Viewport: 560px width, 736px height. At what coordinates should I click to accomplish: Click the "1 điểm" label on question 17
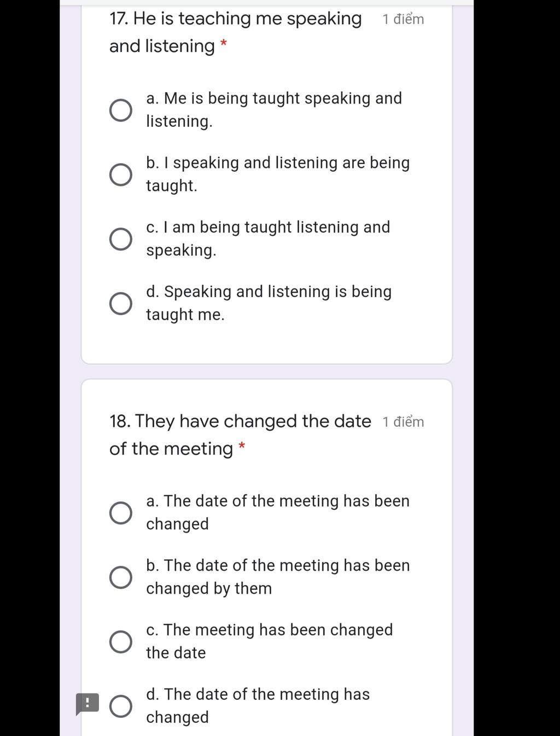pyautogui.click(x=403, y=20)
